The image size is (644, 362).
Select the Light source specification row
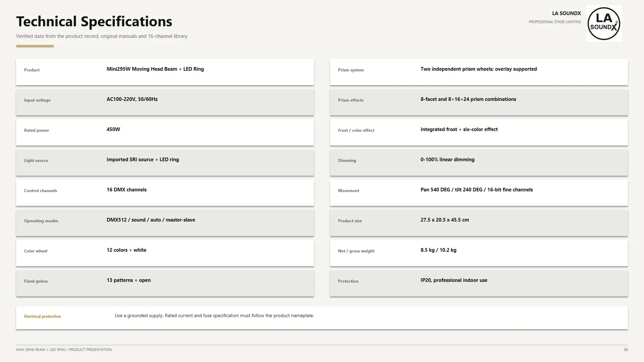coord(165,163)
